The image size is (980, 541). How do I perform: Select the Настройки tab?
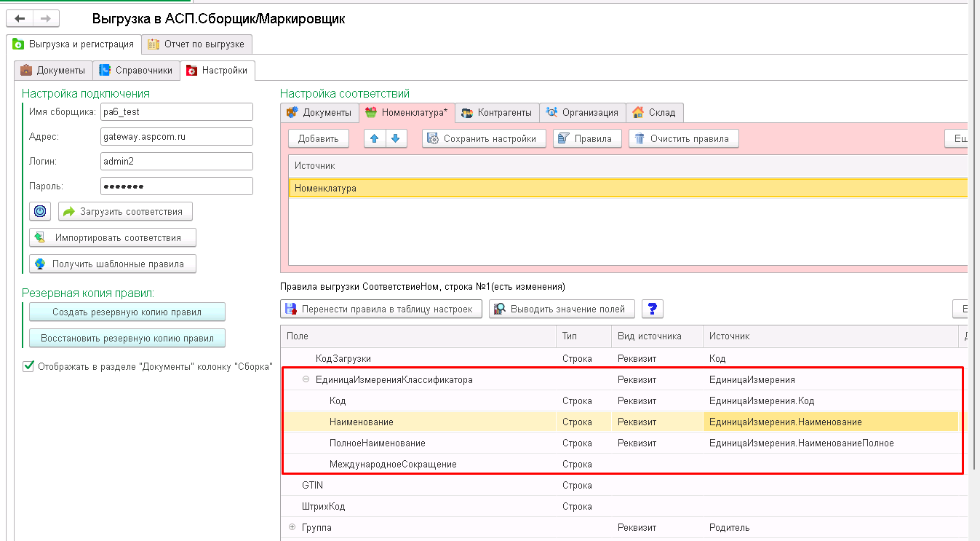[x=218, y=71]
